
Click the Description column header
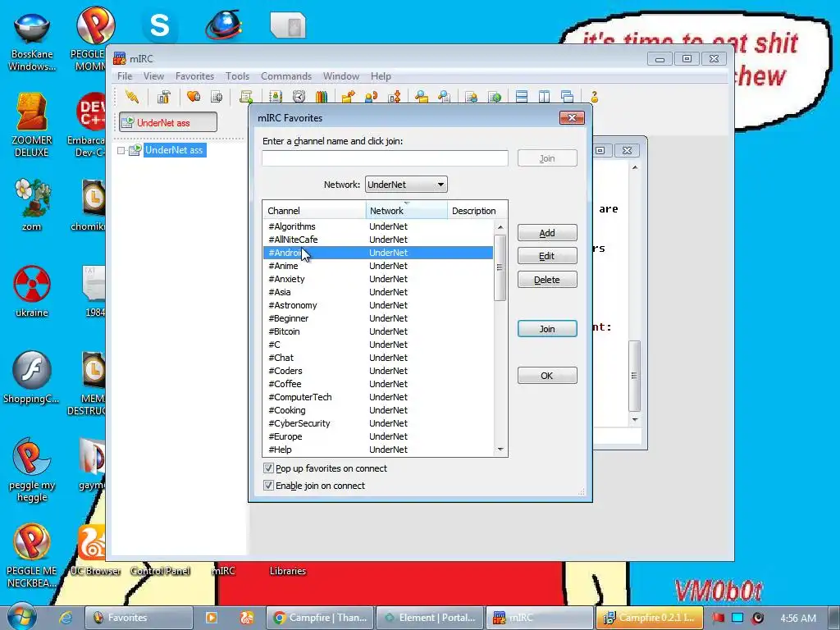(477, 211)
